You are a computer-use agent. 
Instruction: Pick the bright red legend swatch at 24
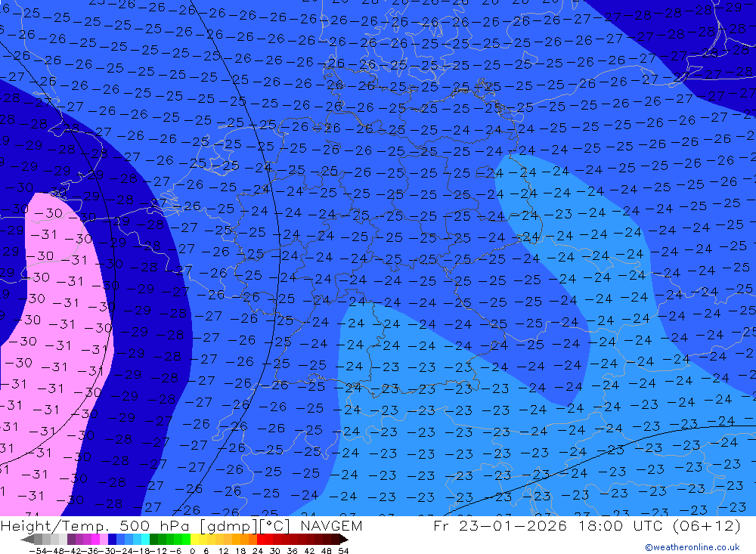(x=261, y=539)
